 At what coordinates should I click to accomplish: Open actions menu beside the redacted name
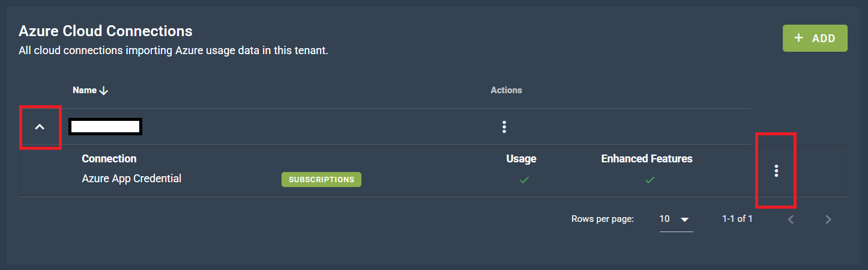[504, 127]
